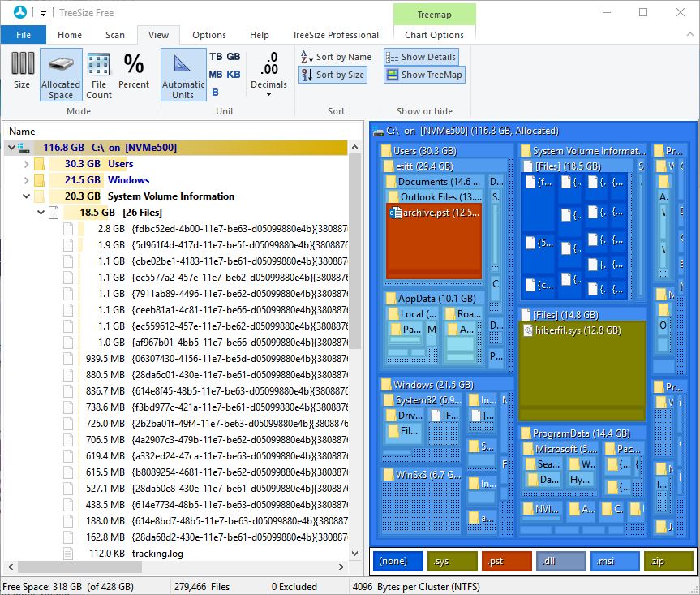Set unit to MB
The height and width of the screenshot is (595, 700).
coord(216,75)
